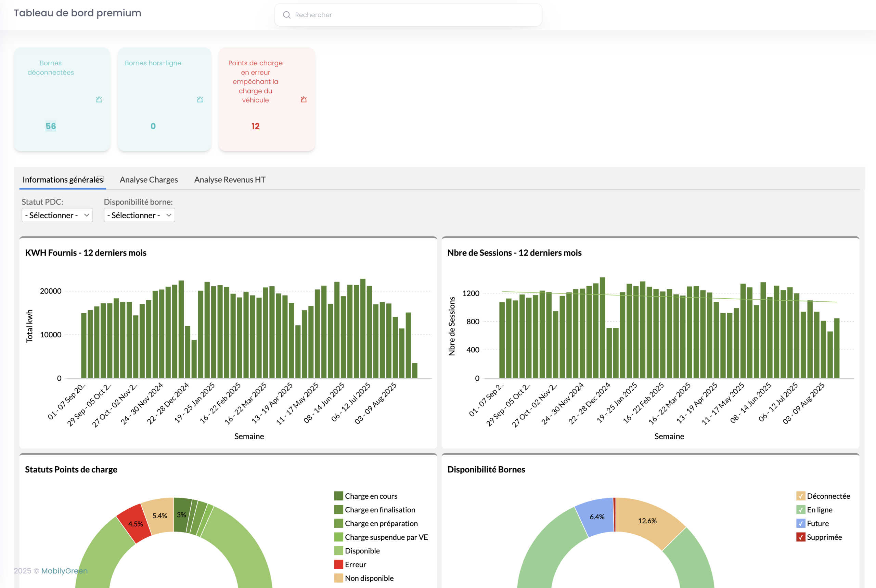
Task: Click the 1200 tick on the Sessions chart
Action: click(x=471, y=293)
